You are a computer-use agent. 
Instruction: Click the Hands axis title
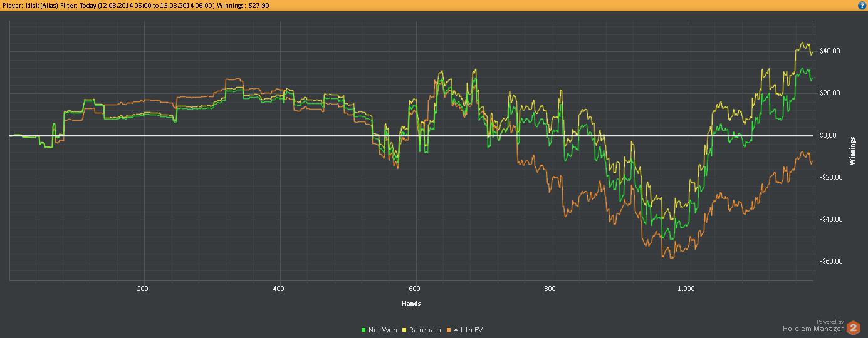pyautogui.click(x=411, y=304)
